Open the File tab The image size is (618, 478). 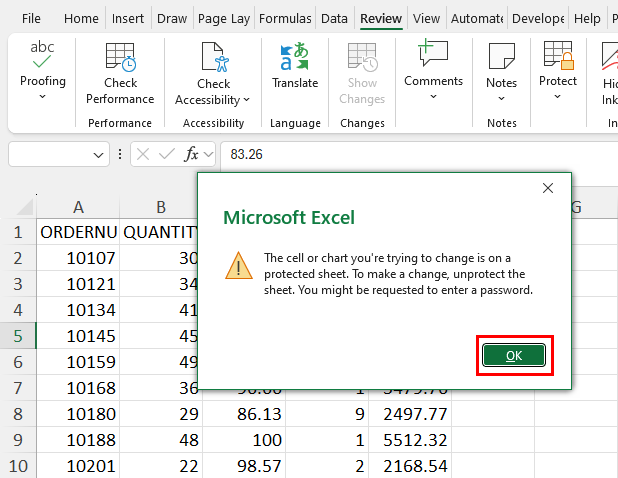pyautogui.click(x=31, y=19)
